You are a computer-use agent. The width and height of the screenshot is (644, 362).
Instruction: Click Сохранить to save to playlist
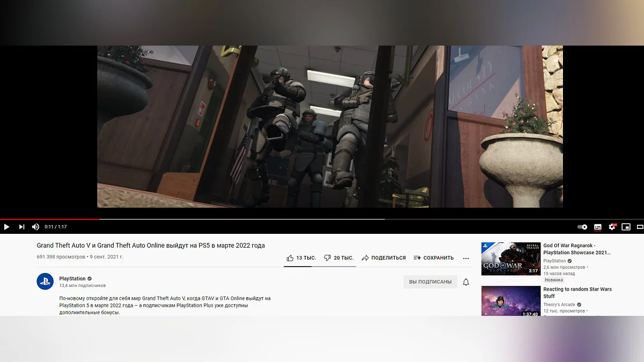click(434, 258)
